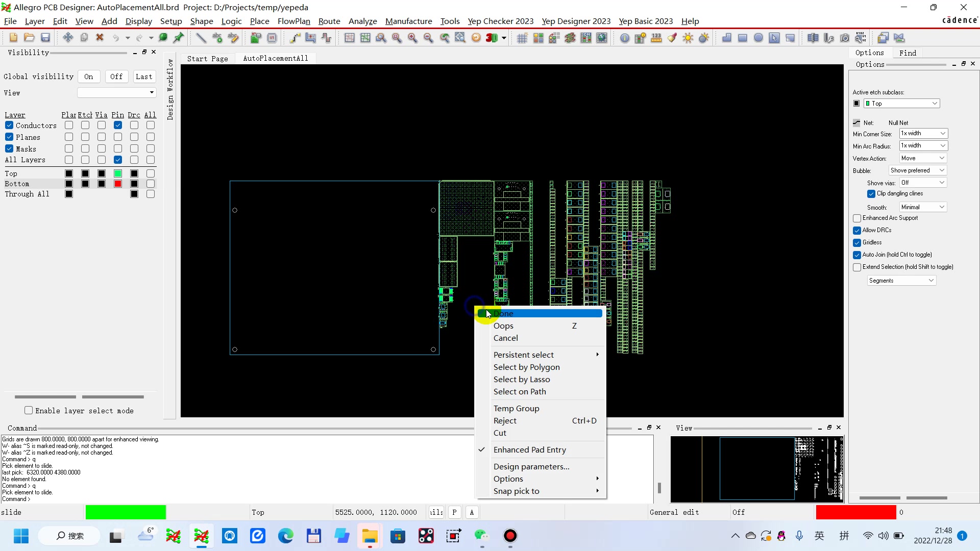Open the Bubble Shove preferred dropdown
The width and height of the screenshot is (980, 551).
[x=918, y=170]
